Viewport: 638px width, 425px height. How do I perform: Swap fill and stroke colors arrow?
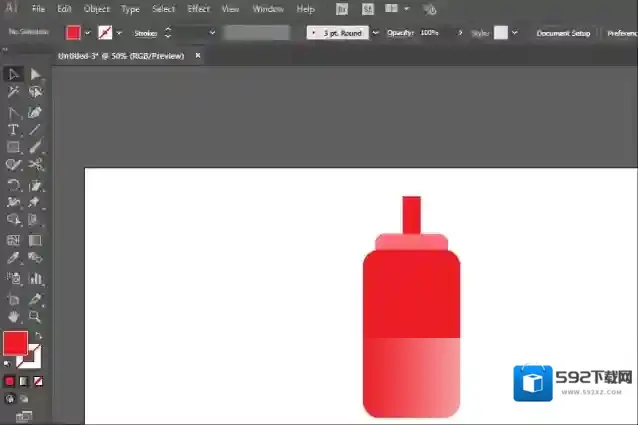(x=38, y=335)
